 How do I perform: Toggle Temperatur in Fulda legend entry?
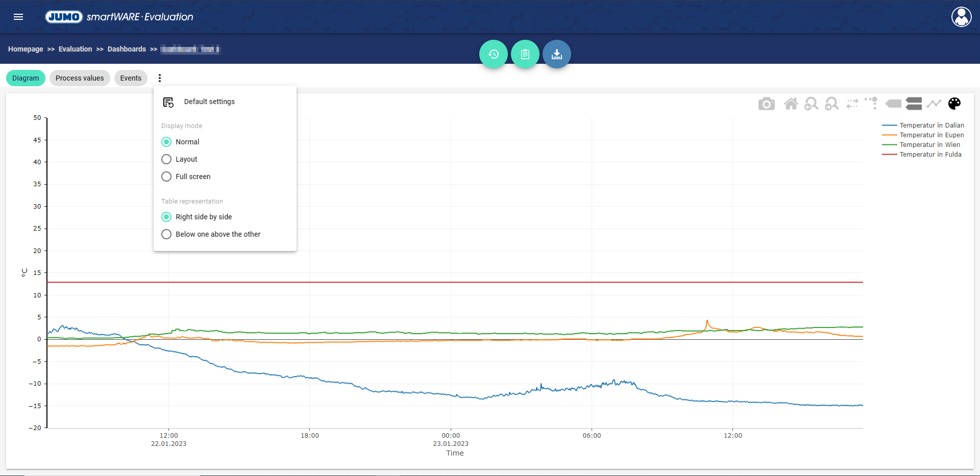(x=930, y=155)
